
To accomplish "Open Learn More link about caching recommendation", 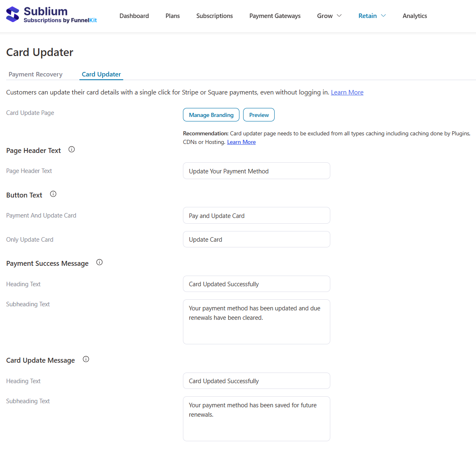I will click(x=241, y=142).
